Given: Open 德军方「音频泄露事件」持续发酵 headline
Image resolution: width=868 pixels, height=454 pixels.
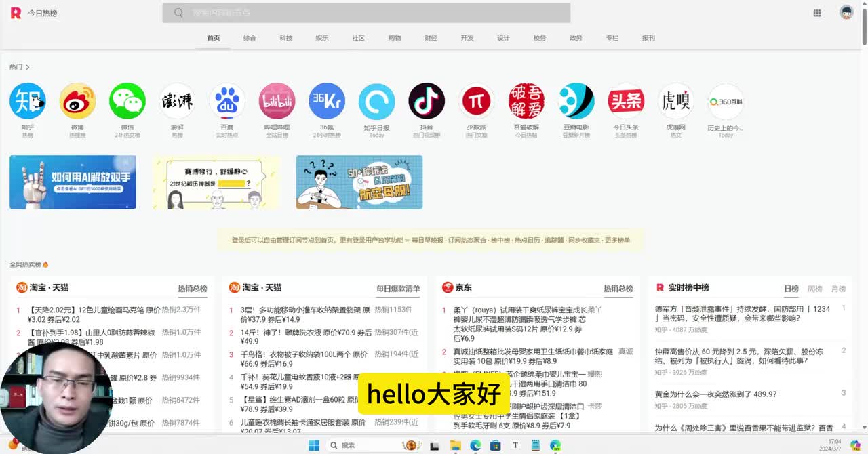Looking at the screenshot, I should point(743,313).
